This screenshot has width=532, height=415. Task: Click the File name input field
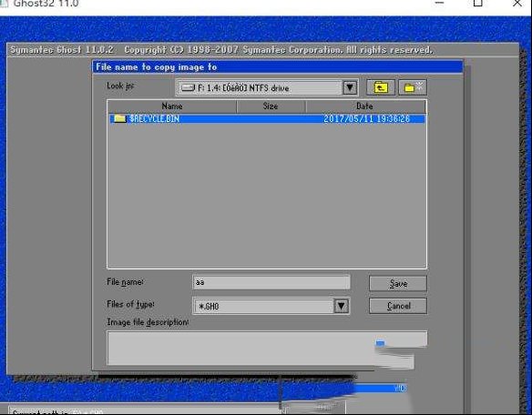coord(271,282)
